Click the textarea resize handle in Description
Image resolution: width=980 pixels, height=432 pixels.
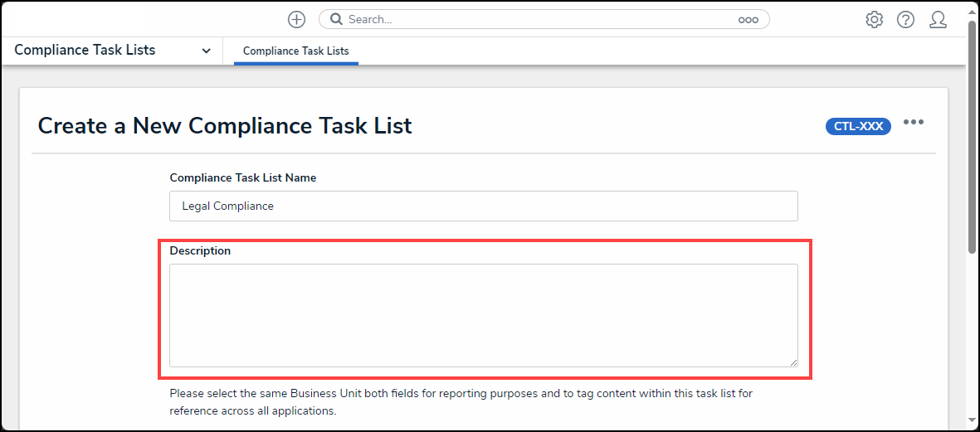tap(792, 362)
